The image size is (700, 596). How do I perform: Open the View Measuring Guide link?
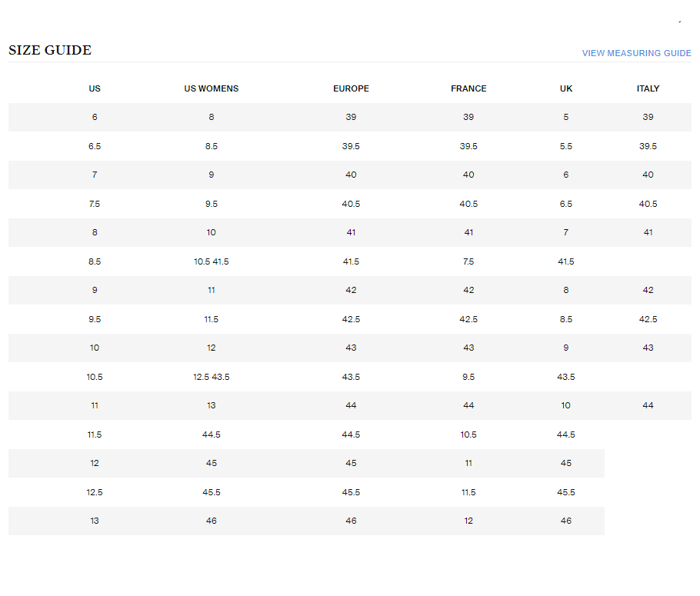pyautogui.click(x=636, y=53)
